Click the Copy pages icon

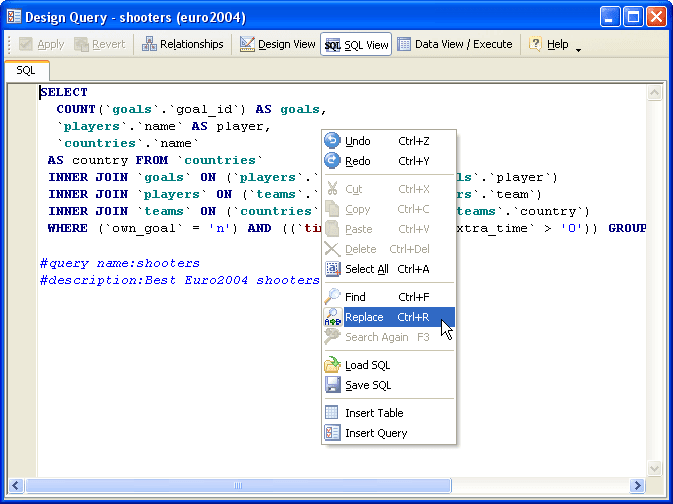click(332, 209)
